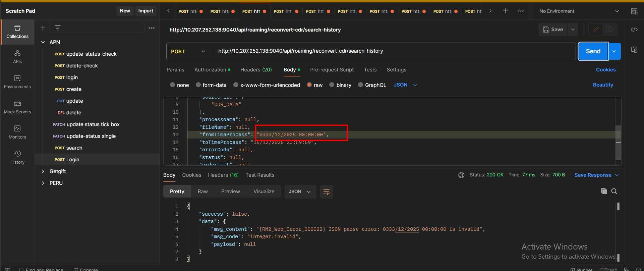
Task: Click the code snippet icon
Action: click(634, 30)
